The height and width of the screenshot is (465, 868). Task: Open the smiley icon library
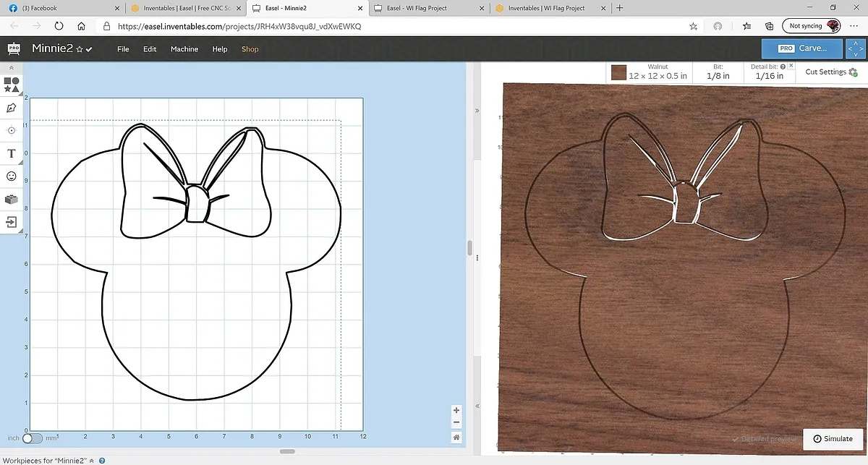pyautogui.click(x=12, y=176)
